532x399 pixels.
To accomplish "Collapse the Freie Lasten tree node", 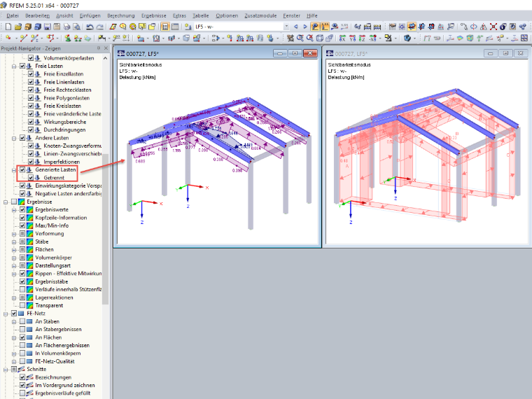I will point(14,66).
